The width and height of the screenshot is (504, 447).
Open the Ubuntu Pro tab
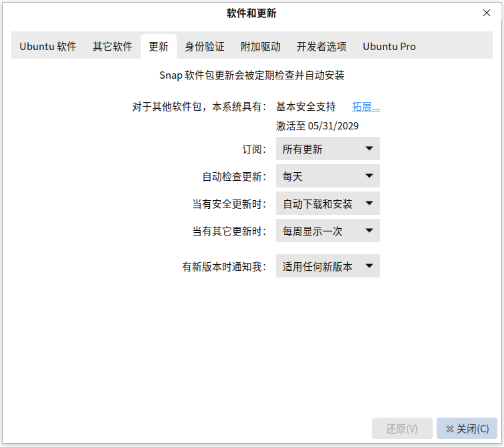pos(389,46)
